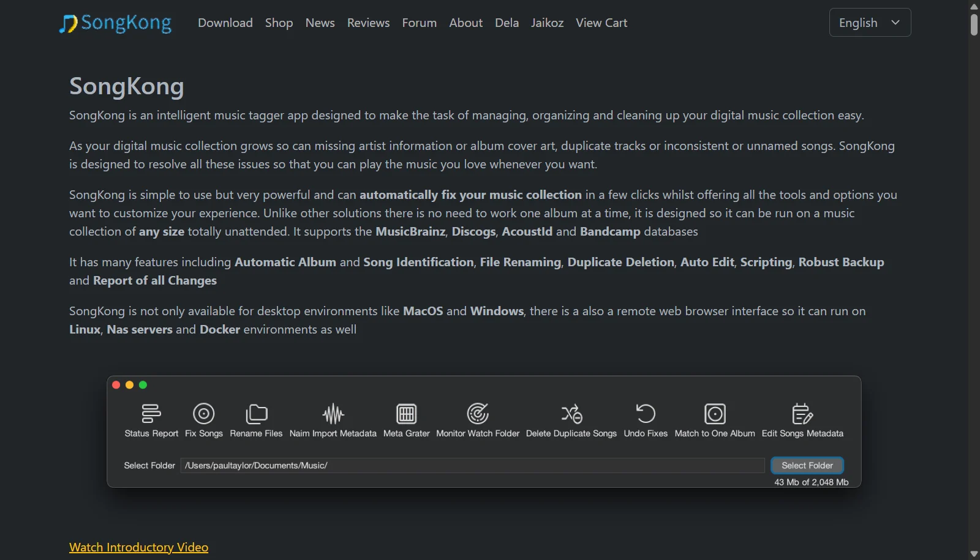Screen dimensions: 980x560
Task: Open the News section
Action: click(x=320, y=23)
